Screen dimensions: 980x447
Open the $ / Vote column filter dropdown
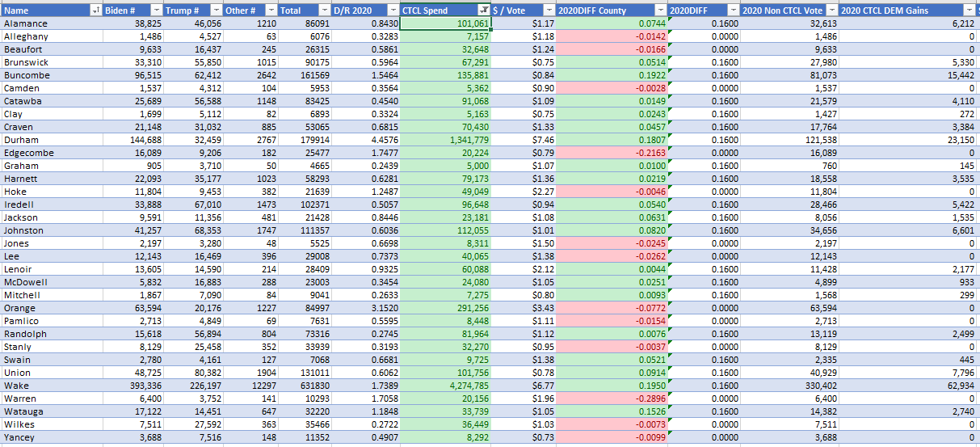(549, 11)
